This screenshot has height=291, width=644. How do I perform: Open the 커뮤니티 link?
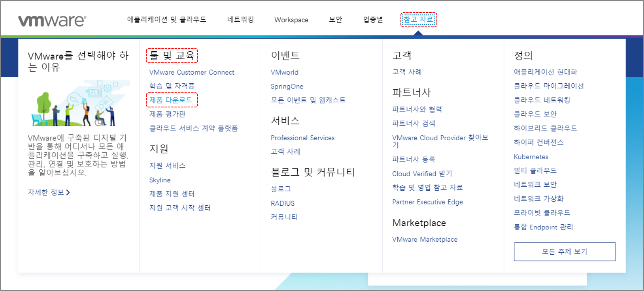point(284,217)
